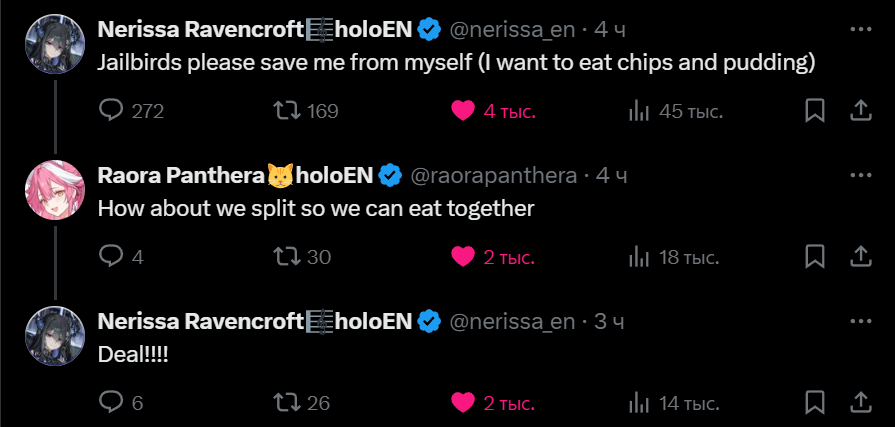Bookmark Raora Panthera's reply

click(815, 257)
